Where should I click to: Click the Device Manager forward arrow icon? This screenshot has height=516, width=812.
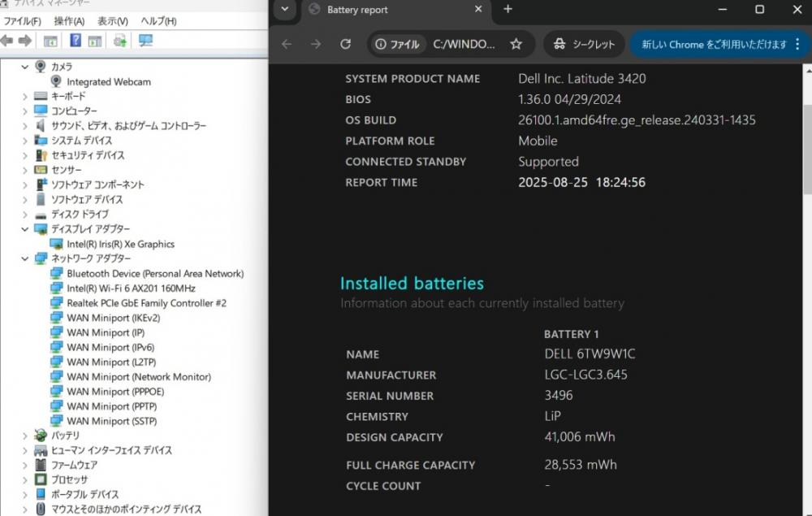24,41
